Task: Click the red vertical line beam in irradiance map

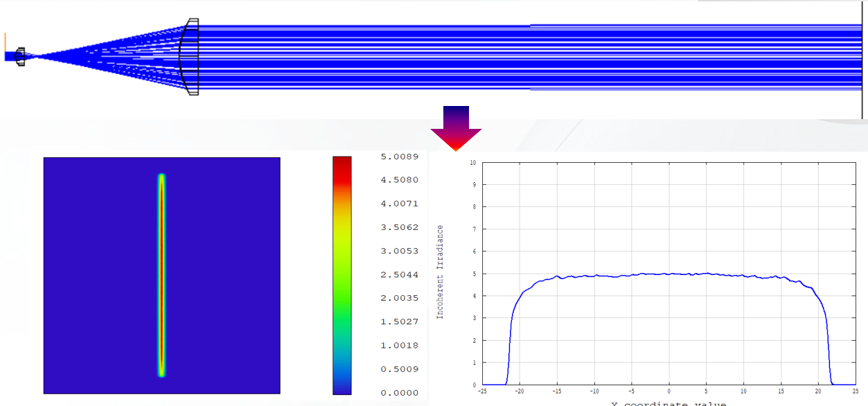Action: point(162,275)
